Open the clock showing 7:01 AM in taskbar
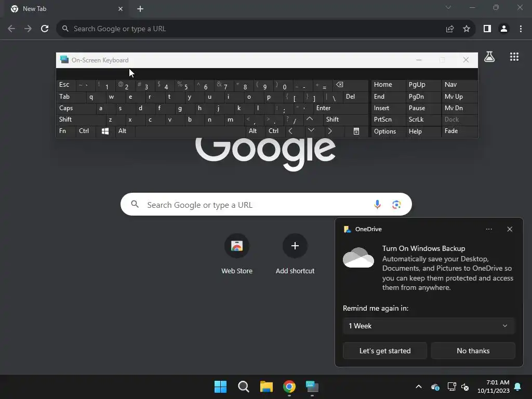The height and width of the screenshot is (399, 532). pos(494,387)
